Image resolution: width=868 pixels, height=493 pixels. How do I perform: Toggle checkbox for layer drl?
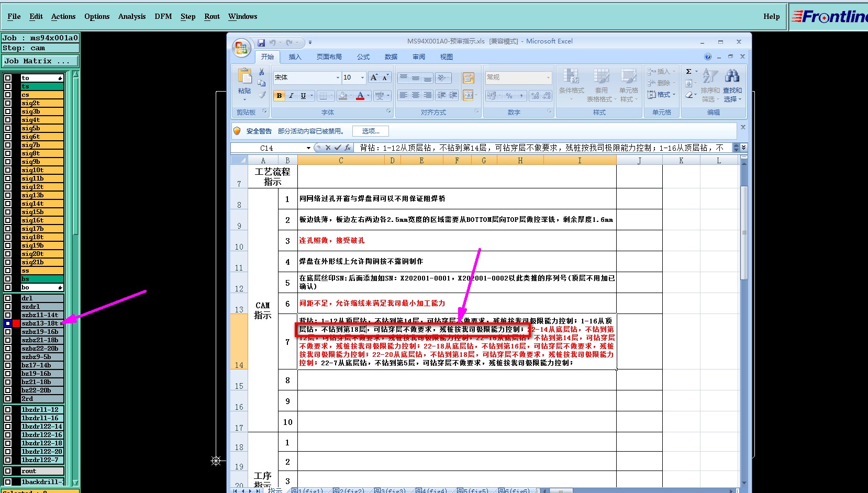click(x=8, y=298)
